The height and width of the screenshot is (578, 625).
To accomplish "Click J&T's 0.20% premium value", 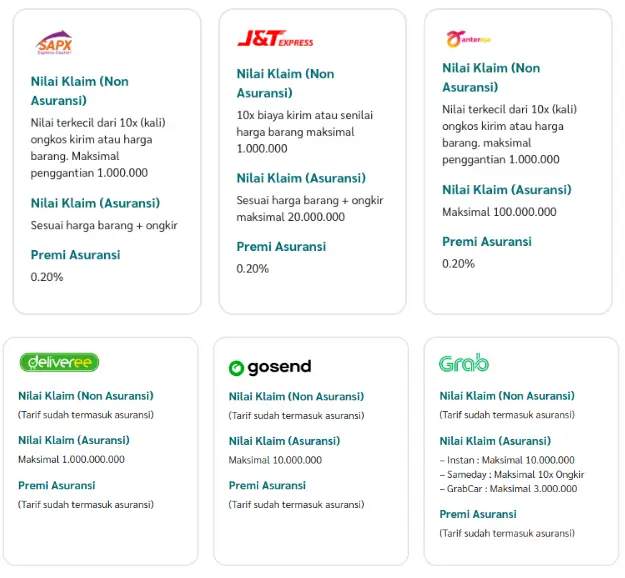I will pos(253,268).
